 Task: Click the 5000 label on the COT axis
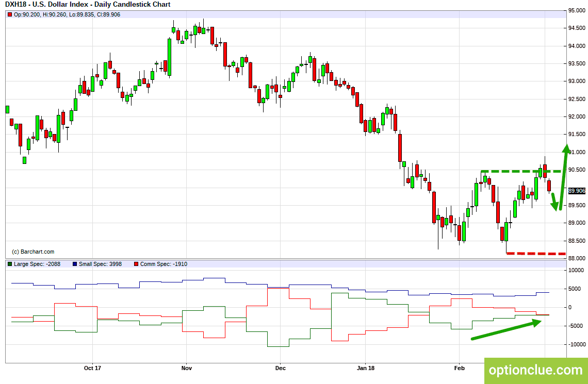point(575,289)
